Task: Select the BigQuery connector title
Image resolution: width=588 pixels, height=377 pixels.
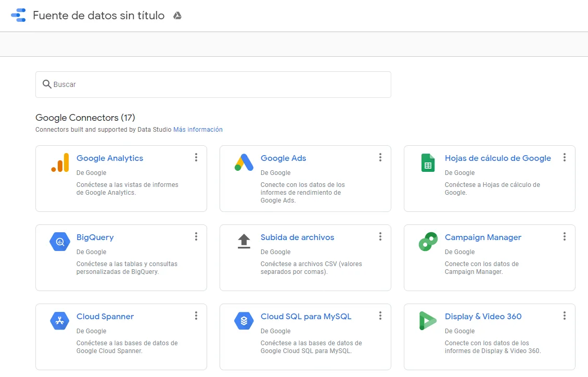Action: pyautogui.click(x=95, y=237)
